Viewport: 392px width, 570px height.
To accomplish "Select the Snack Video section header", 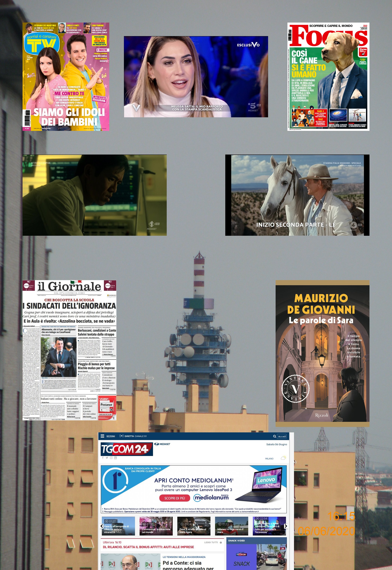I will pos(236,540).
